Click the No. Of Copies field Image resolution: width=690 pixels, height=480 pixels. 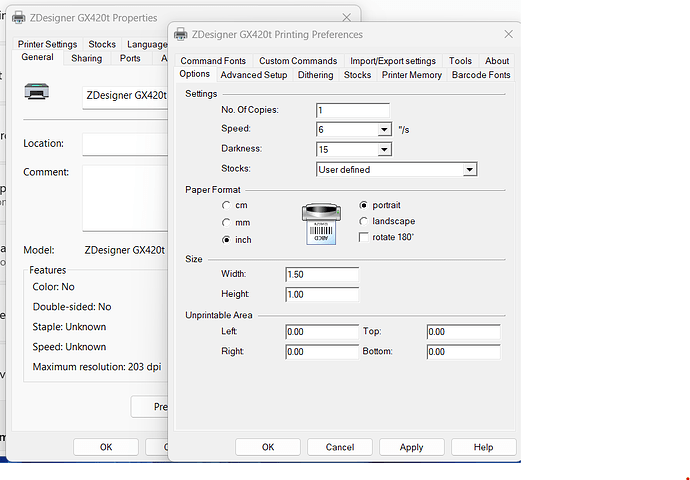point(352,110)
